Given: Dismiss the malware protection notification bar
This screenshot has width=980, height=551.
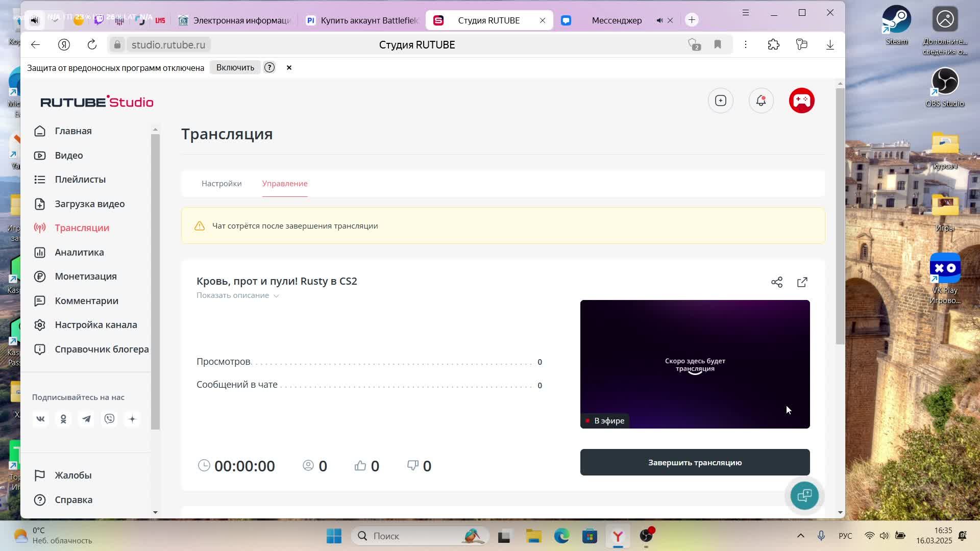Looking at the screenshot, I should [289, 68].
